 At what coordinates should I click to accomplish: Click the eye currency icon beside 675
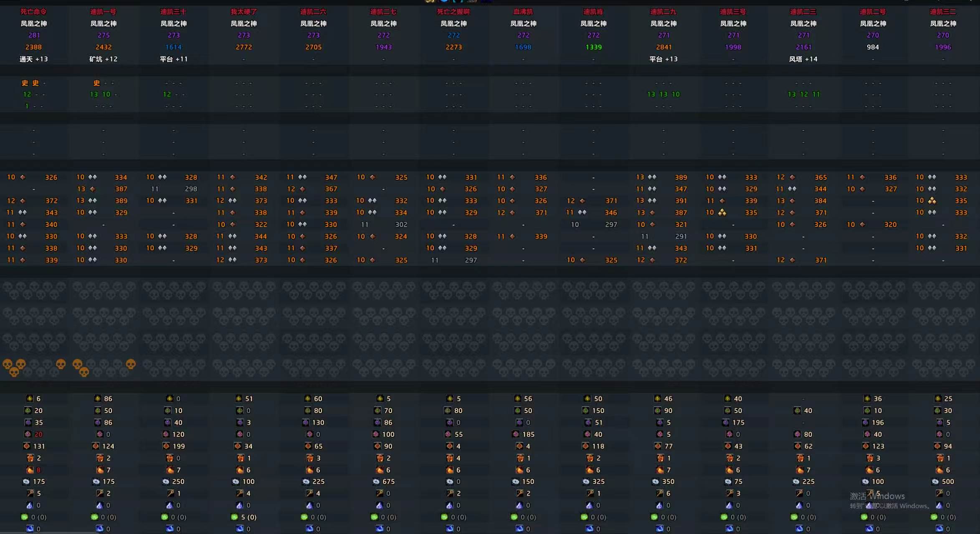[x=376, y=481]
